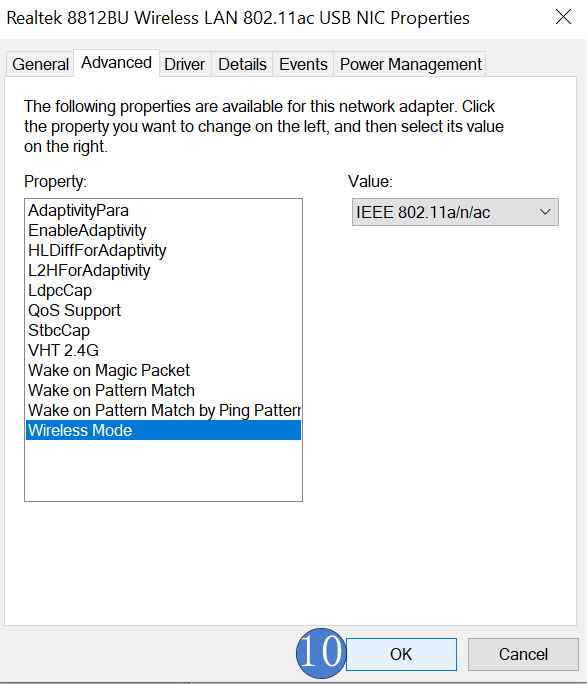Viewport: 587px width, 684px height.
Task: Close the Realtek Properties dialog window
Action: [x=563, y=17]
